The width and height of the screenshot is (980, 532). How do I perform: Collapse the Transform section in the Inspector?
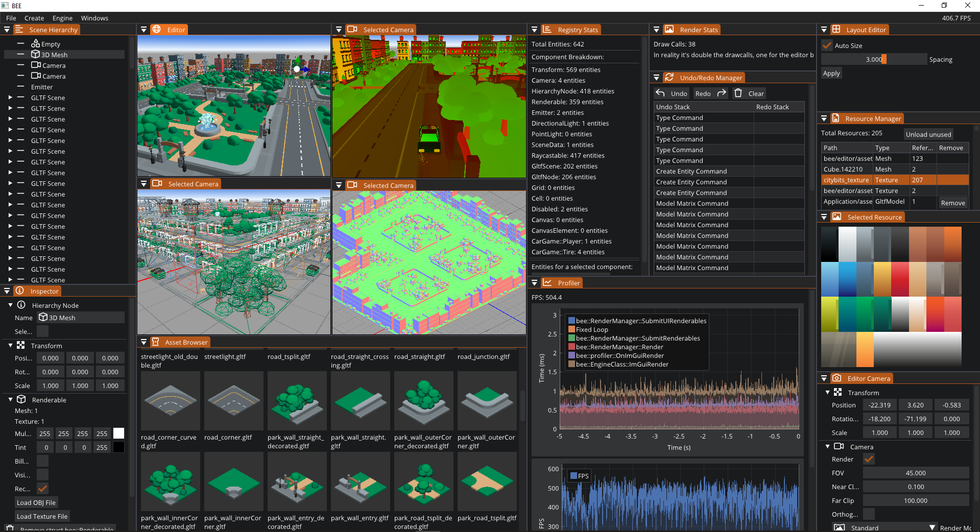pyautogui.click(x=9, y=346)
